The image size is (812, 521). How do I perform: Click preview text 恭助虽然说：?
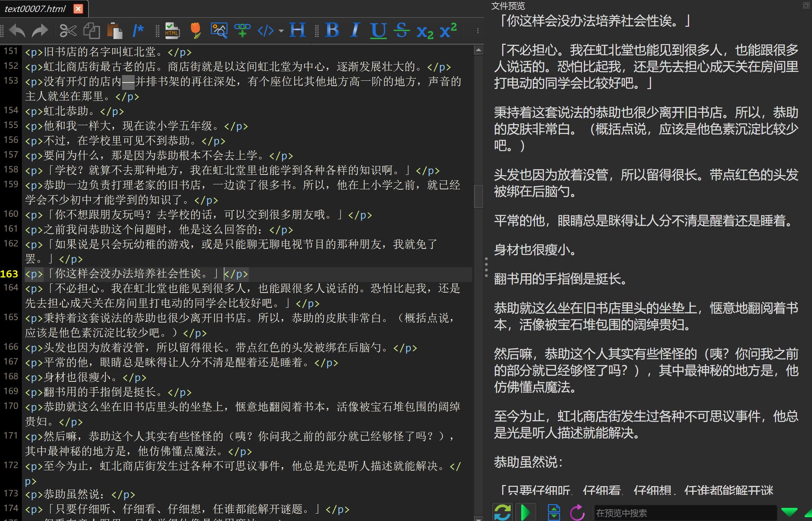coord(528,462)
